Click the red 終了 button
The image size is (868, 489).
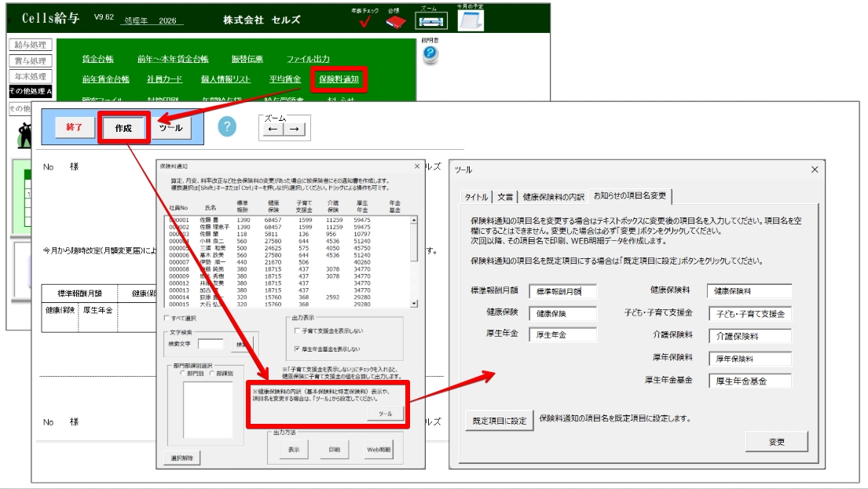coord(74,127)
